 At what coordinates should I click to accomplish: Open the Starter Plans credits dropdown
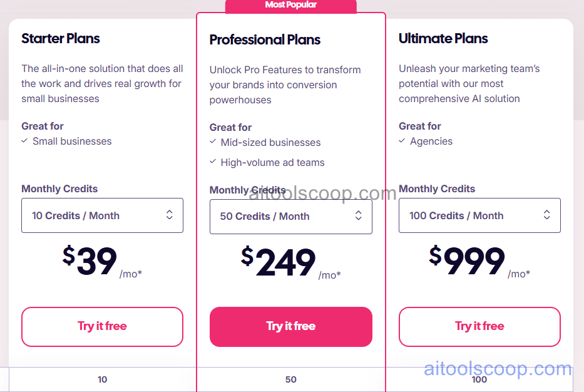click(102, 215)
